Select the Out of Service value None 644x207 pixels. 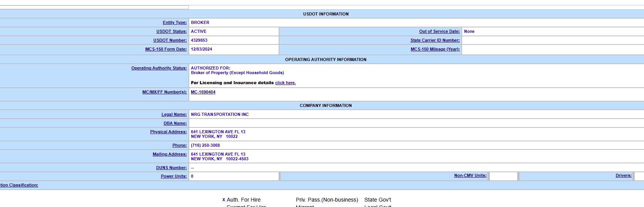(x=469, y=32)
